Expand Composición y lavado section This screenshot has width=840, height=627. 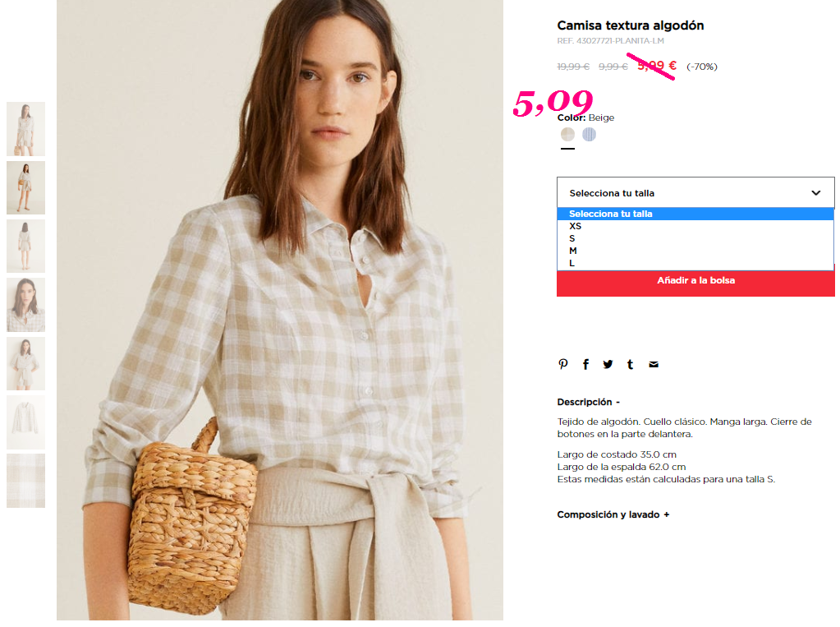(x=613, y=514)
